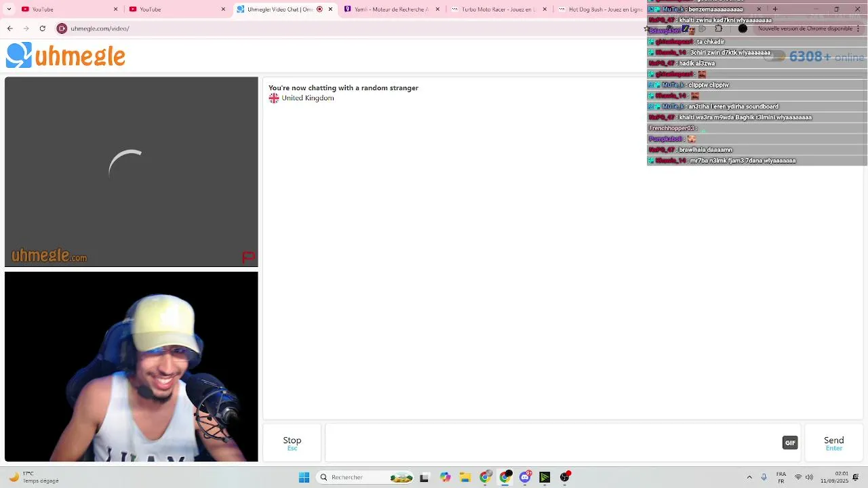The width and height of the screenshot is (868, 488).
Task: Click the Uhmegle logo
Action: (66, 56)
